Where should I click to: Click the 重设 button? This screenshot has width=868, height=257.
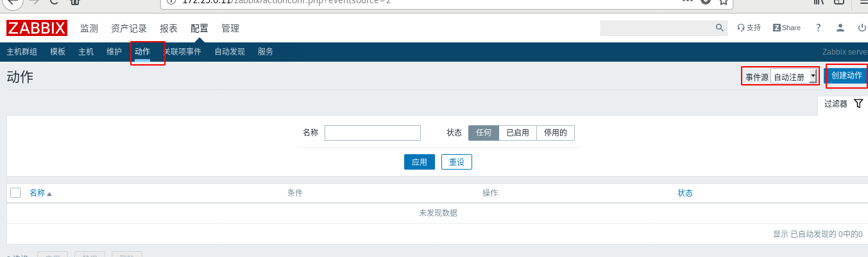coord(457,162)
